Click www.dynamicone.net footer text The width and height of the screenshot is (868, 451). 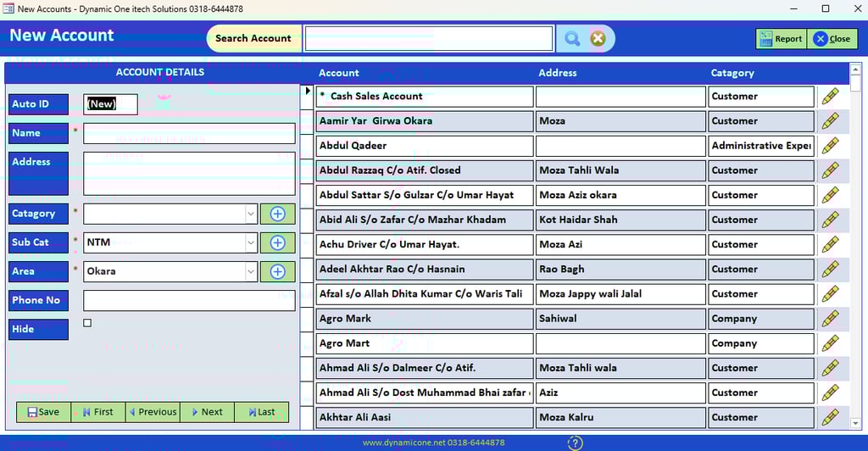point(433,443)
